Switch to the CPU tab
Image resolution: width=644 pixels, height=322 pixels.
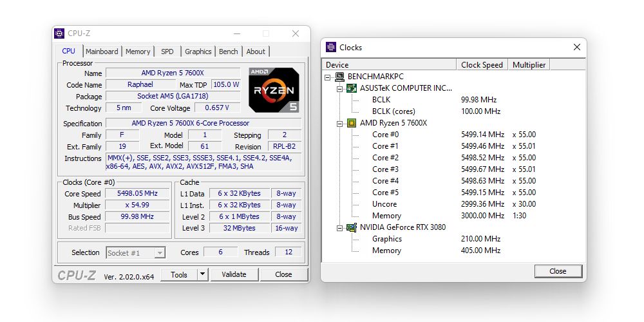(x=69, y=51)
